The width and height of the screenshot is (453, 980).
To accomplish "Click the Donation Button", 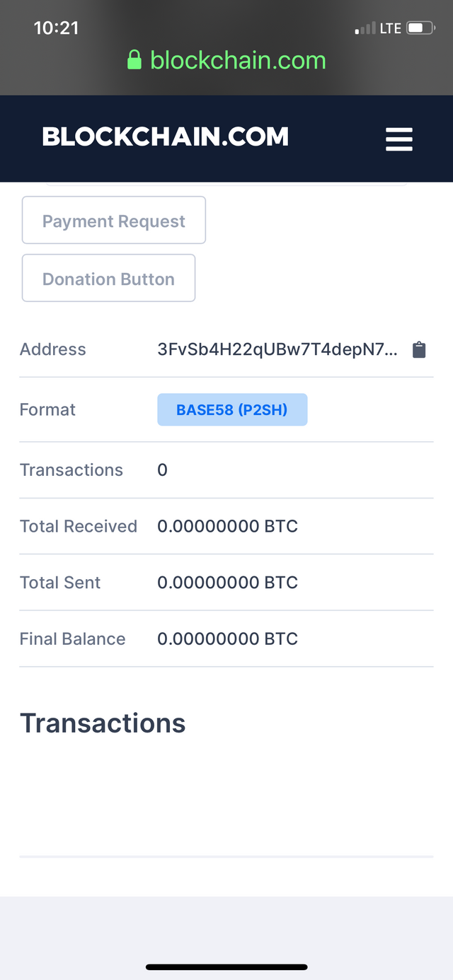I will pos(108,279).
